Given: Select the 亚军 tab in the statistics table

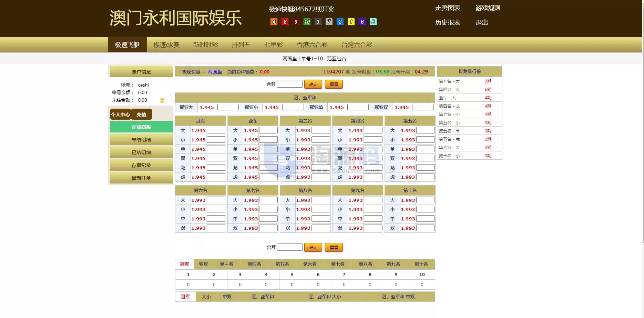Looking at the screenshot, I should (x=203, y=264).
